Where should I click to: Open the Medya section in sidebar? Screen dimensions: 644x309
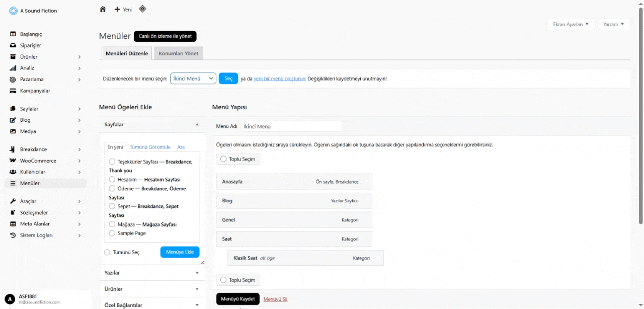tap(28, 131)
